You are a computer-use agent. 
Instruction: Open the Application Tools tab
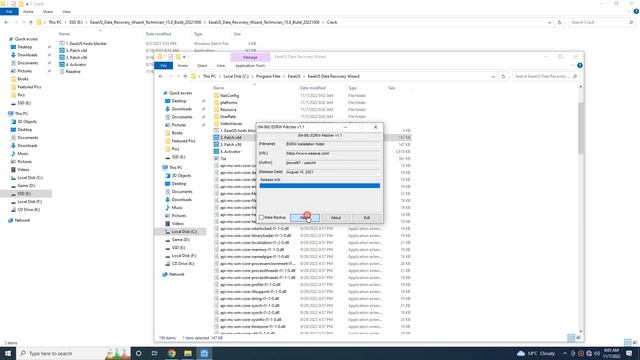pyautogui.click(x=250, y=65)
